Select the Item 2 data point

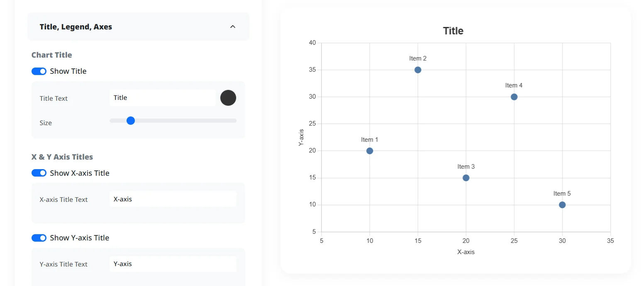418,70
